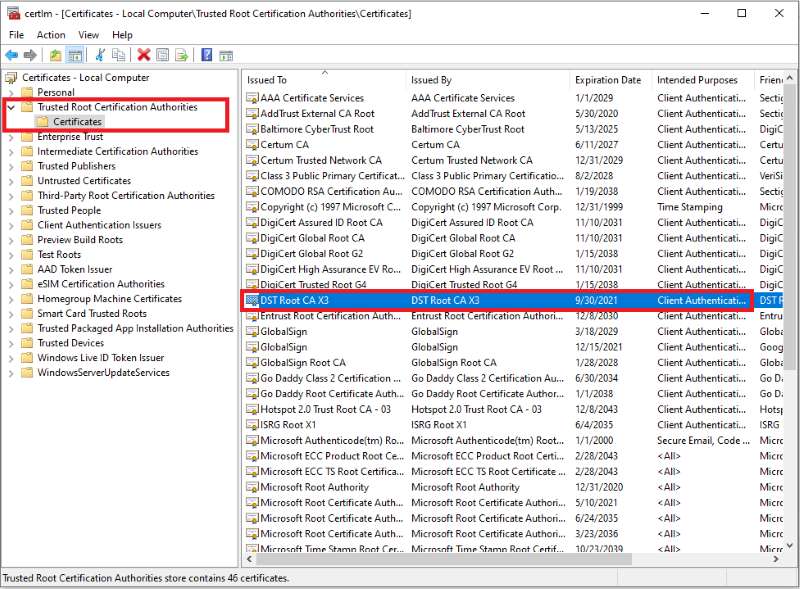Screen dimensions: 800x589
Task: Sort by Expiration Date column header
Action: tap(611, 80)
